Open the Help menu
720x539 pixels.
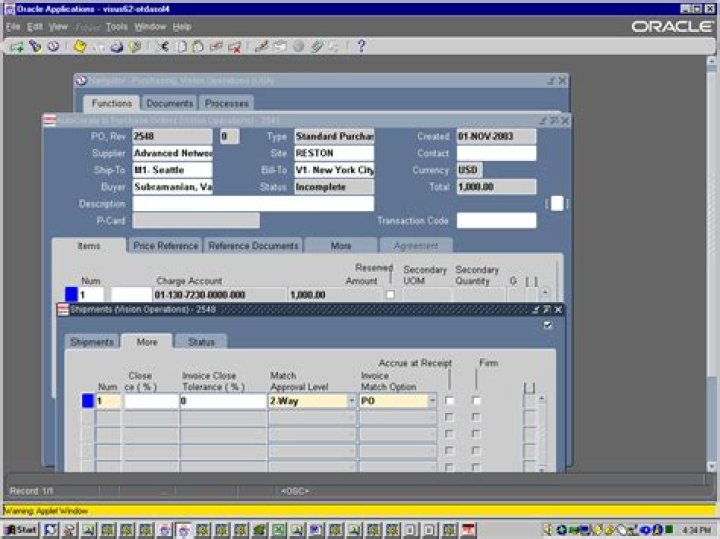pyautogui.click(x=182, y=27)
